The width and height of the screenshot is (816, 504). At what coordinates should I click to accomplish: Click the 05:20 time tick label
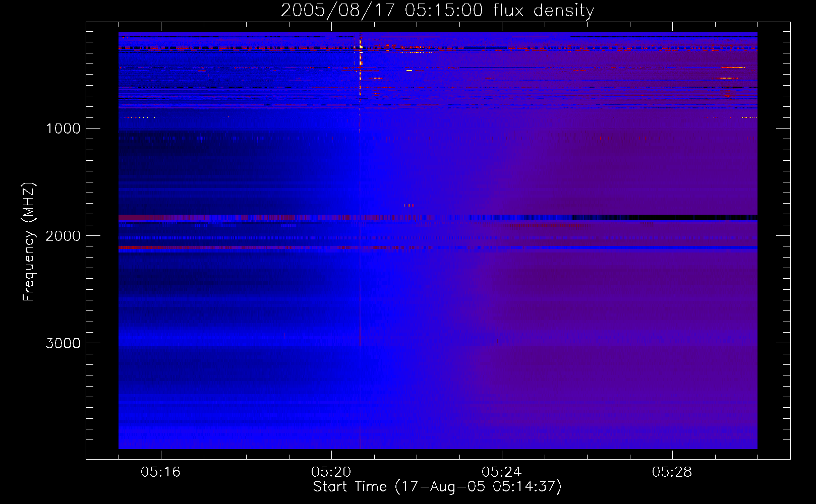click(x=331, y=472)
